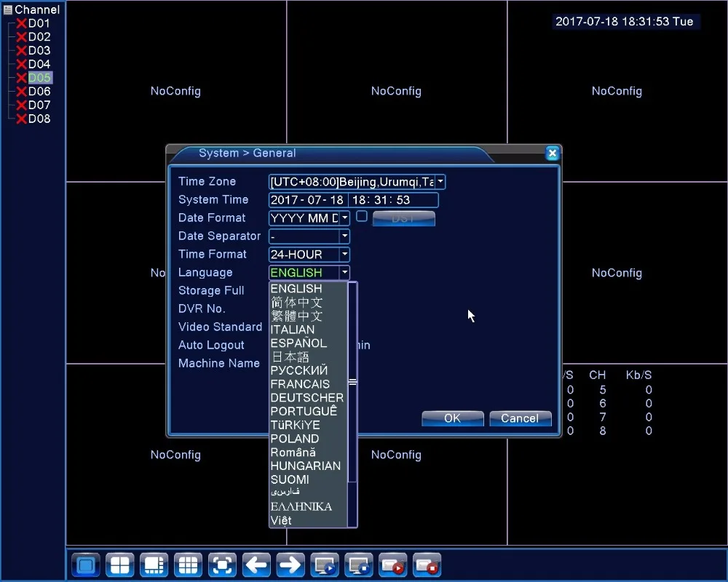Pick Việt in language list
Viewport: 728px width, 582px height.
308,520
